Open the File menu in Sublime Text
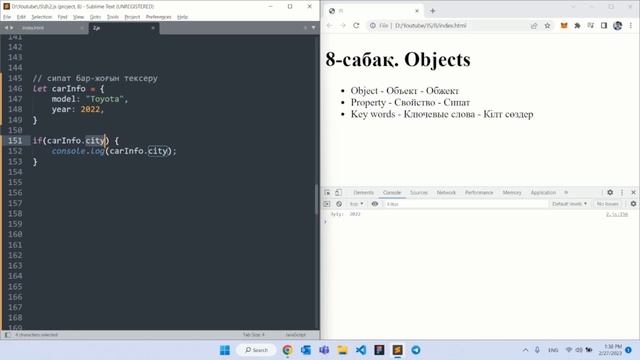 click(7, 17)
